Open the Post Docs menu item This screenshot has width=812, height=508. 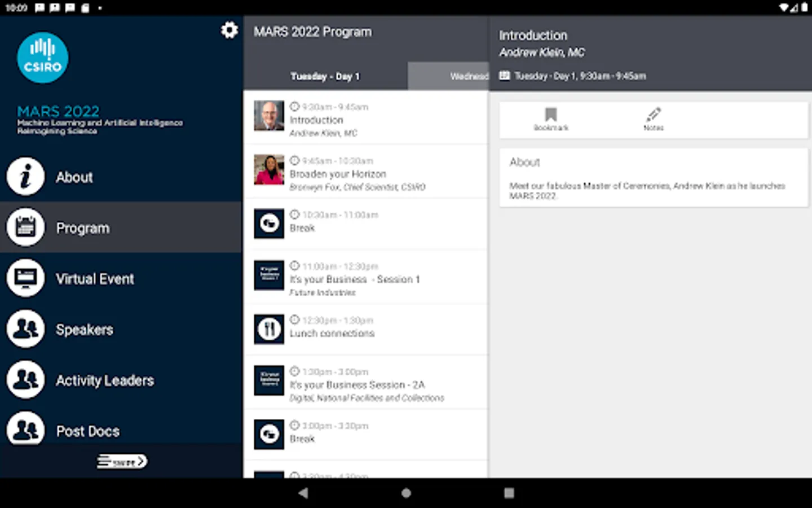[x=121, y=426]
